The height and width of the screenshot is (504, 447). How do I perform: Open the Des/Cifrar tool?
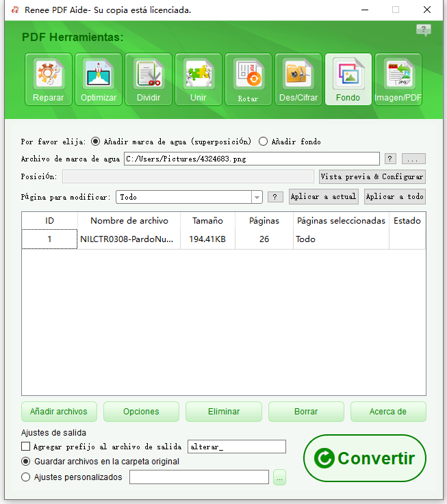[298, 79]
